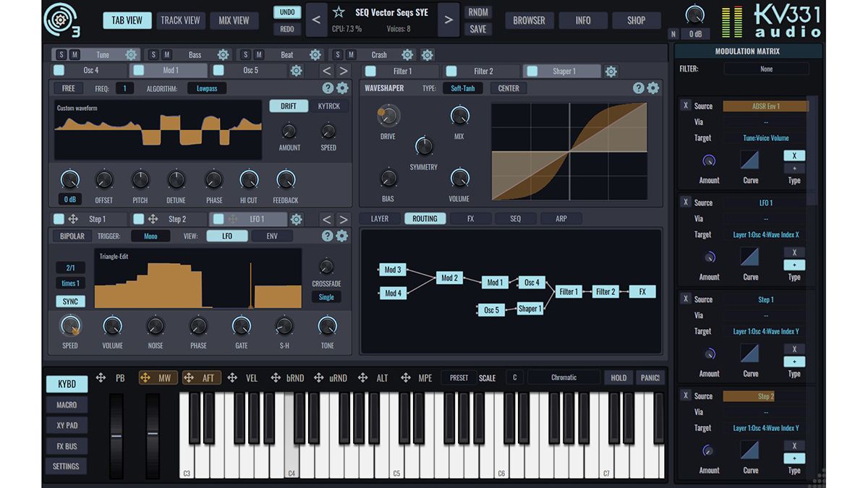Screen dimensions: 868x488
Task: Click the waveshaper help question mark icon
Action: [638, 87]
